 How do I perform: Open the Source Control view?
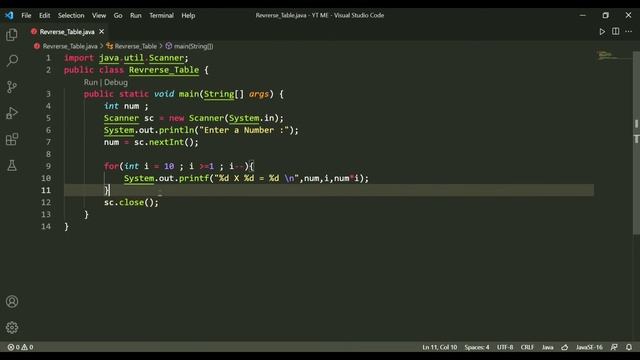12,87
